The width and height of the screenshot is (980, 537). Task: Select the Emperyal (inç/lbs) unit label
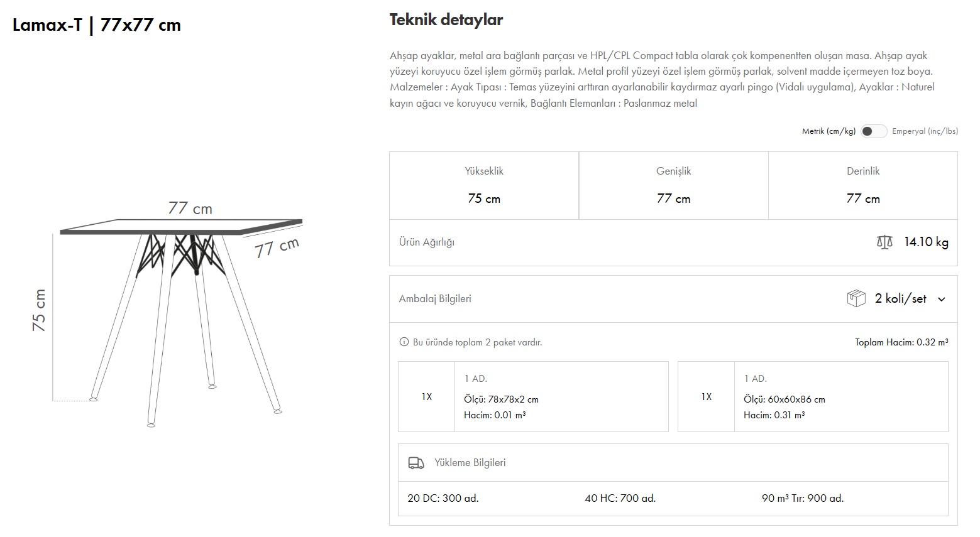point(925,131)
